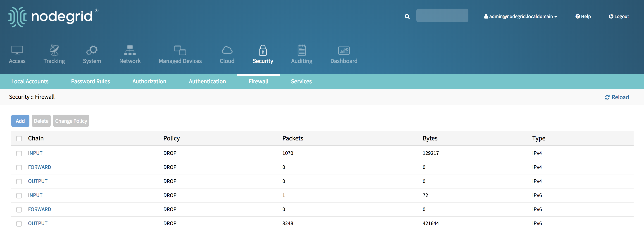Viewport: 644px width, 241px height.
Task: Click the Add button
Action: click(20, 121)
